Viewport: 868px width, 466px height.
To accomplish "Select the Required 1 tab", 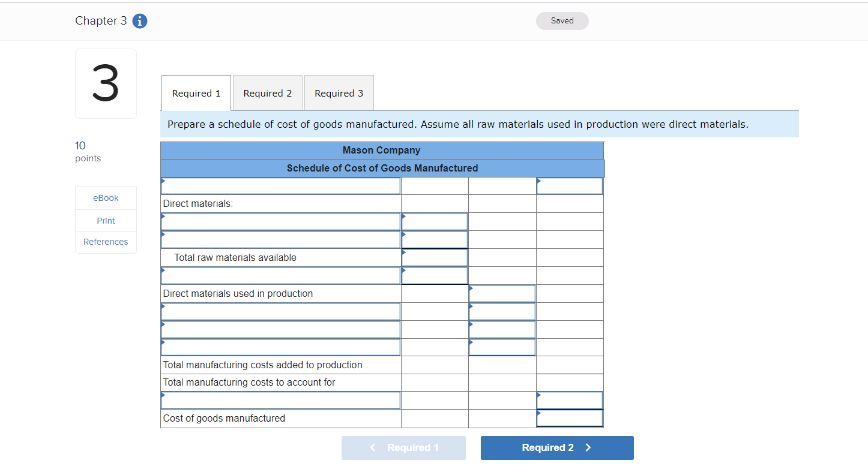I will 196,93.
